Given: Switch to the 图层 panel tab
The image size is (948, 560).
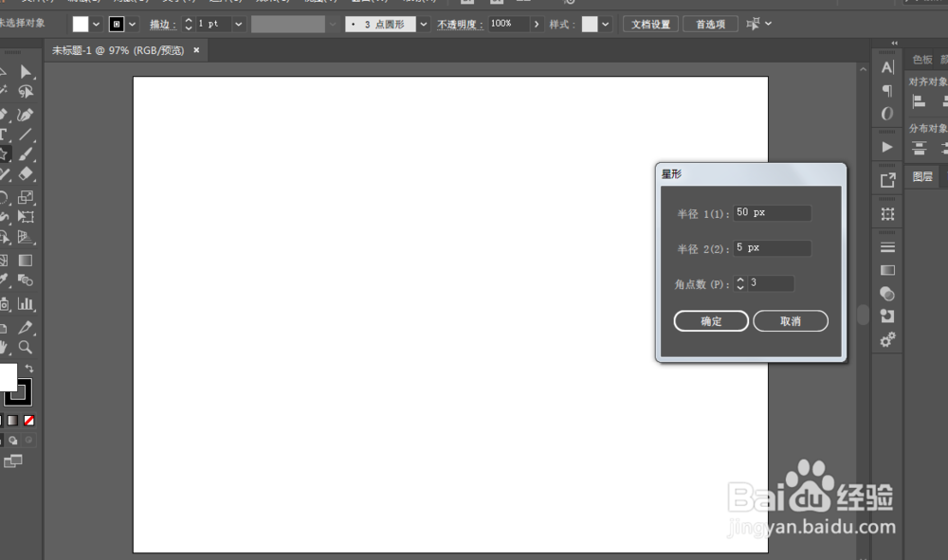Looking at the screenshot, I should 921,175.
